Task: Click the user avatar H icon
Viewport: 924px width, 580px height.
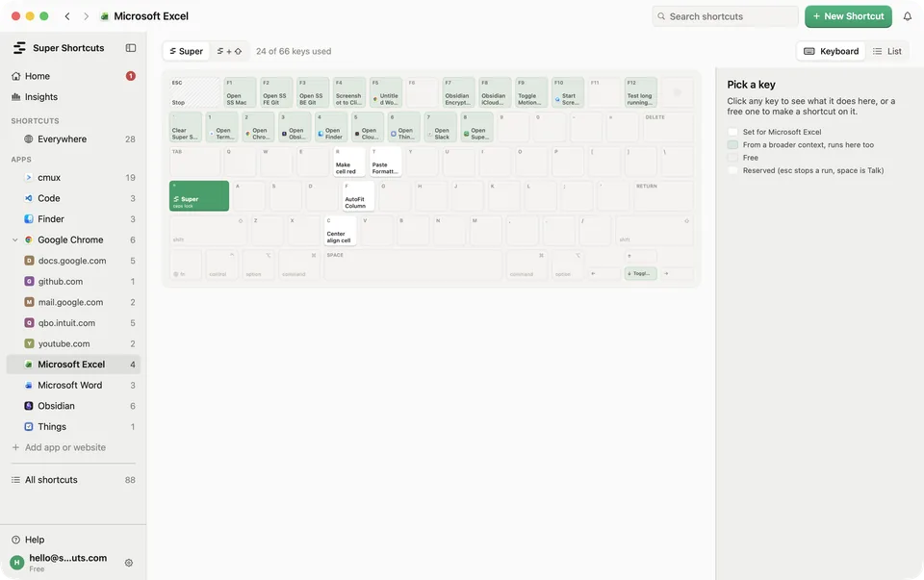Action: tap(17, 563)
